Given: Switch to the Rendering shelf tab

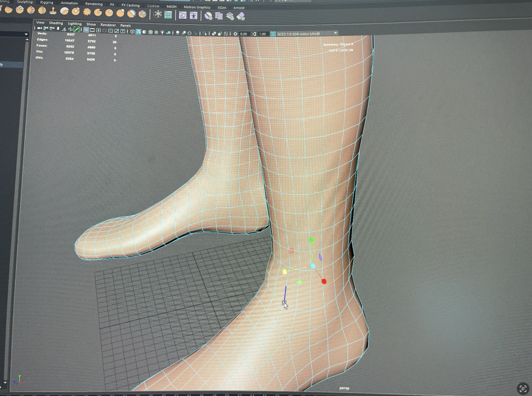Looking at the screenshot, I should (94, 4).
